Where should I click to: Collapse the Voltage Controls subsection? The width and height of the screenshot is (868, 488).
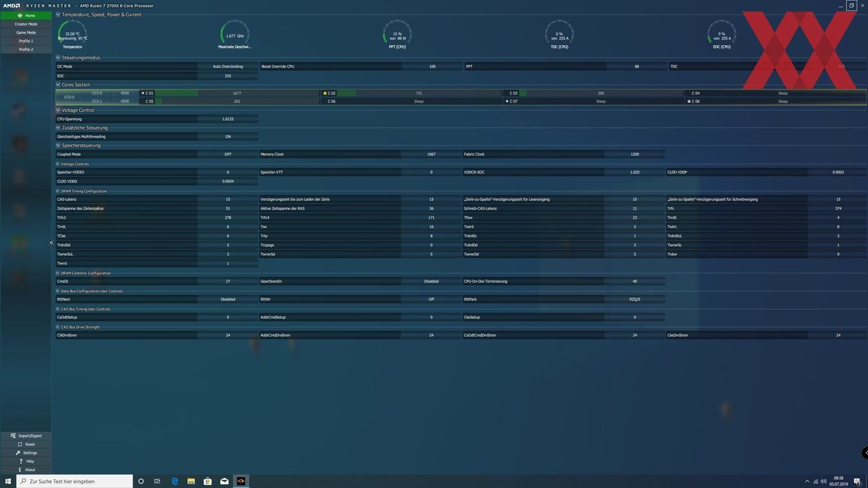tap(57, 164)
